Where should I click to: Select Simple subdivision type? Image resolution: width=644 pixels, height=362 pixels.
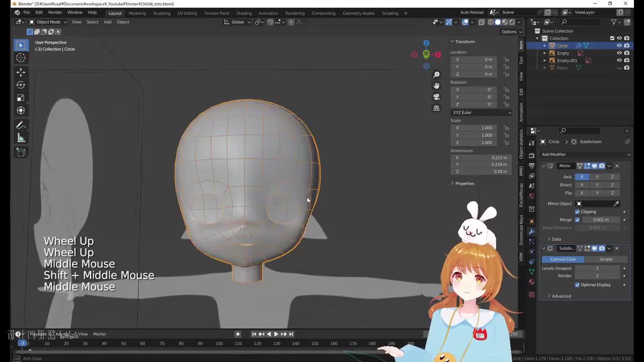(606, 259)
